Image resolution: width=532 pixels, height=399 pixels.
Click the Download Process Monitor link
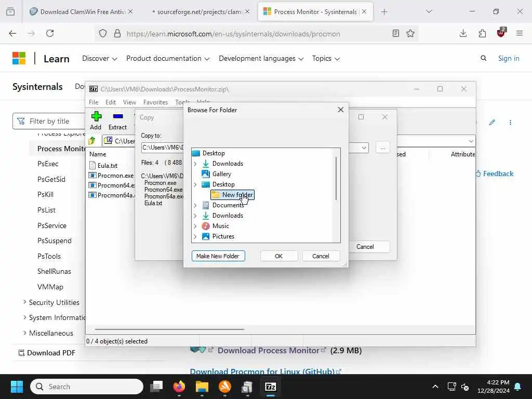[x=269, y=351]
